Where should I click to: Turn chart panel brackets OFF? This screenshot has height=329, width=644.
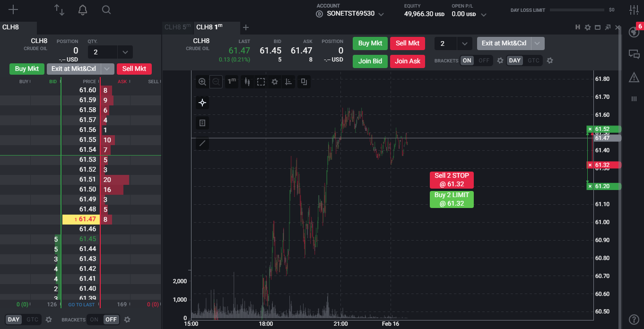[x=484, y=61]
